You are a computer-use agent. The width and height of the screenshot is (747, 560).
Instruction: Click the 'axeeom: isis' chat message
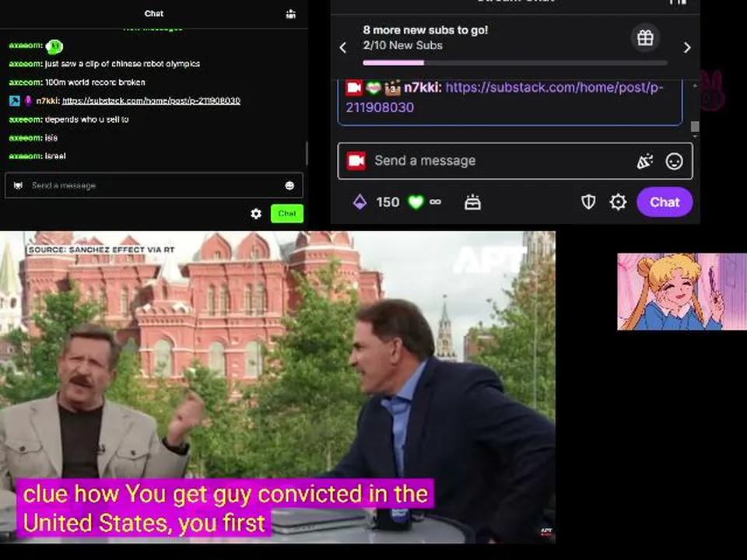click(x=33, y=138)
